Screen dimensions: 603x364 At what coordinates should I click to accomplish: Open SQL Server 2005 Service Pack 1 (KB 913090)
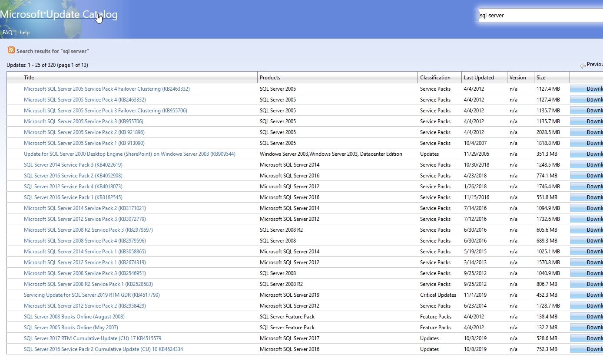coord(84,143)
